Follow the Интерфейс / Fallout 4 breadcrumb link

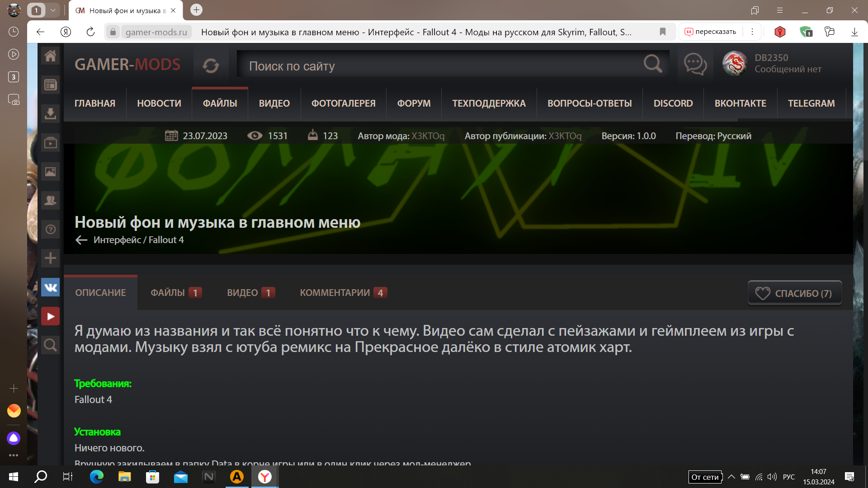[138, 240]
